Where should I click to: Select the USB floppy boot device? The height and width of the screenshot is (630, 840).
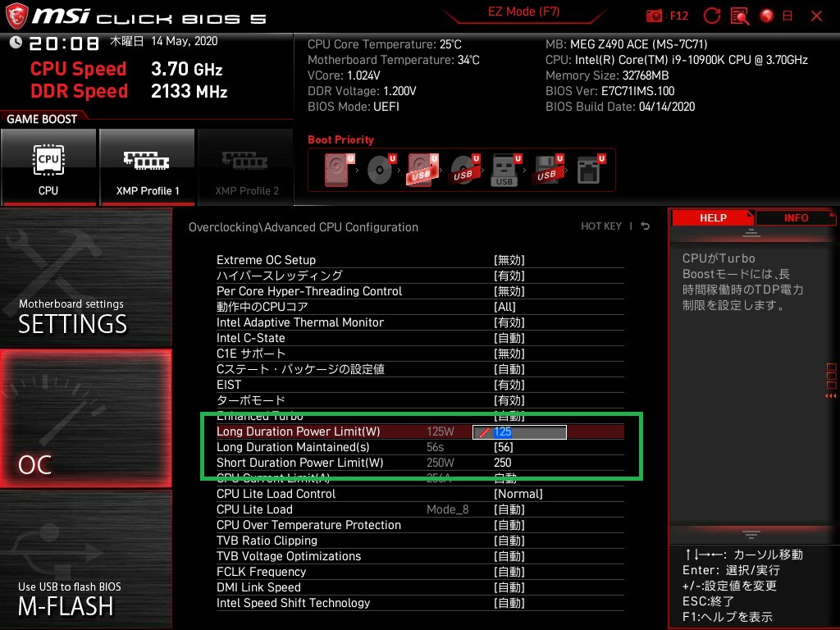click(548, 170)
